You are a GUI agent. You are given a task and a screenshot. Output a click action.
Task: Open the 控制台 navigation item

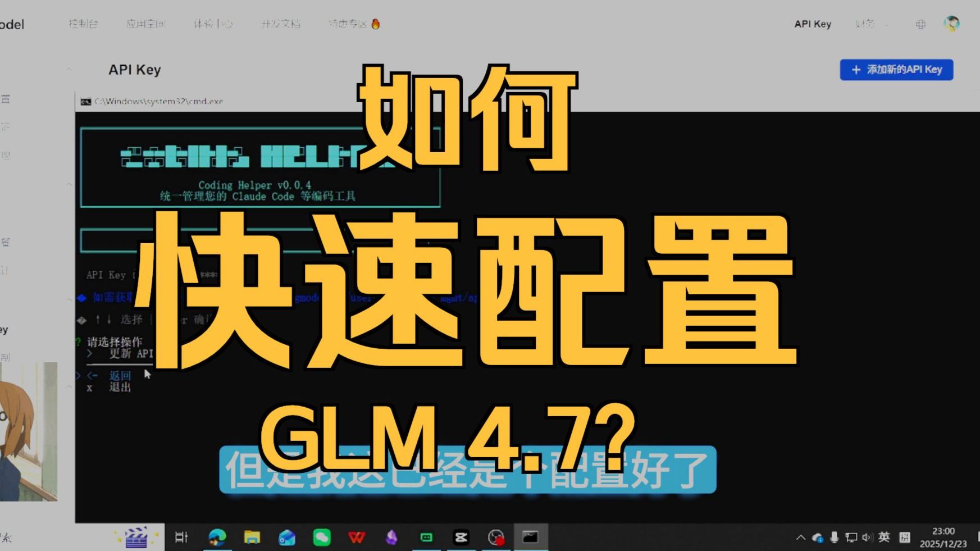click(x=83, y=24)
